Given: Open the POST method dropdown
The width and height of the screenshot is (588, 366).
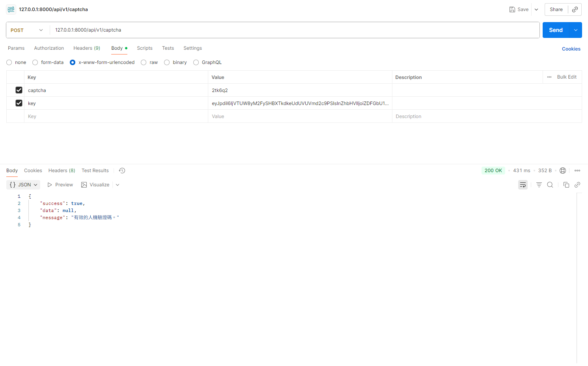Looking at the screenshot, I should coord(27,30).
